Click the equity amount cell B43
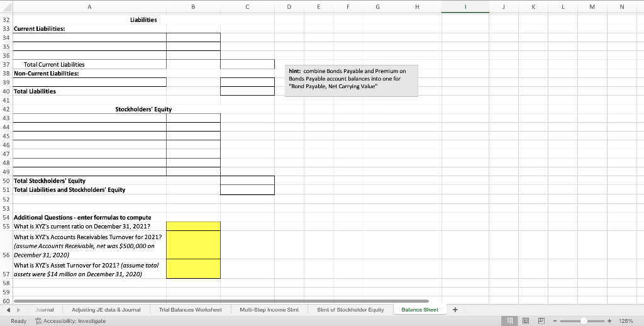The width and height of the screenshot is (644, 326). (x=193, y=118)
